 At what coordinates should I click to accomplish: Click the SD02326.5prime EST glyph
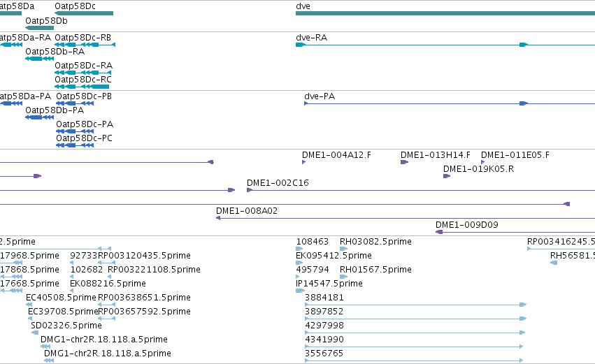[x=34, y=333]
